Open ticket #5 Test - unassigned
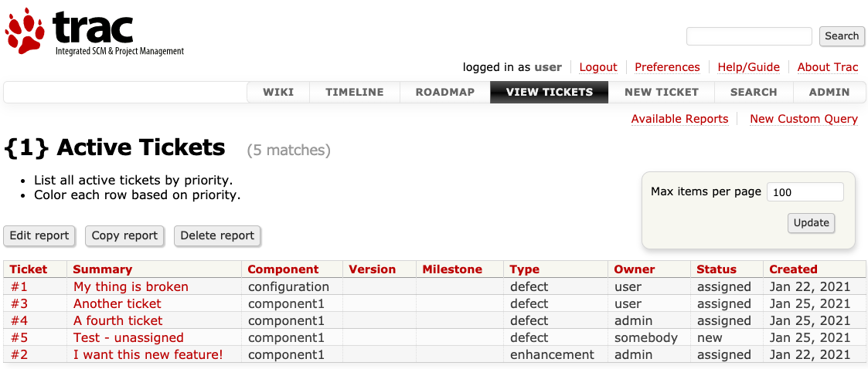Screen dimensions: 868x369 128,337
